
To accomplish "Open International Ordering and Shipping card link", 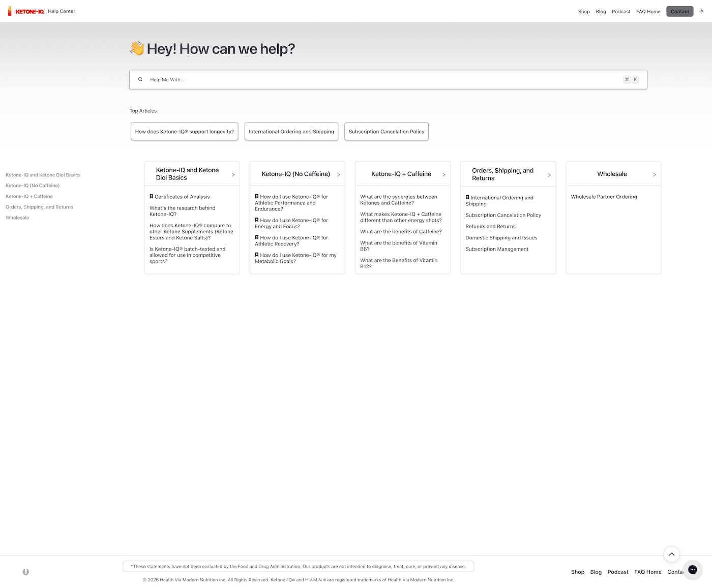I will (x=499, y=200).
